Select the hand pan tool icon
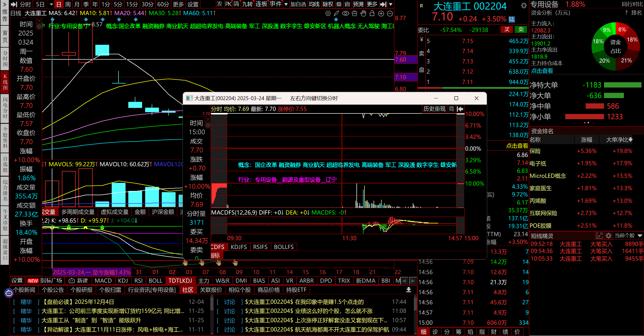The height and width of the screenshot is (336, 644). click(363, 14)
